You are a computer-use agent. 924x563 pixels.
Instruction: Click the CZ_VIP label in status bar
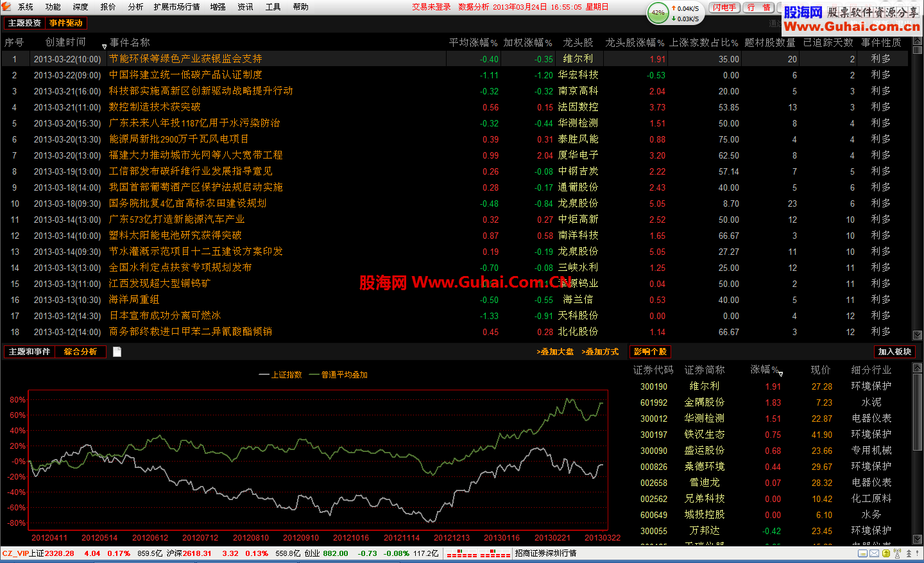tap(15, 553)
